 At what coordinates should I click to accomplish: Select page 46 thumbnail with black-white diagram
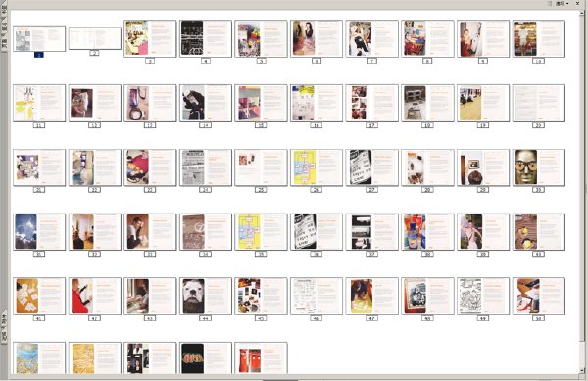pos(317,296)
